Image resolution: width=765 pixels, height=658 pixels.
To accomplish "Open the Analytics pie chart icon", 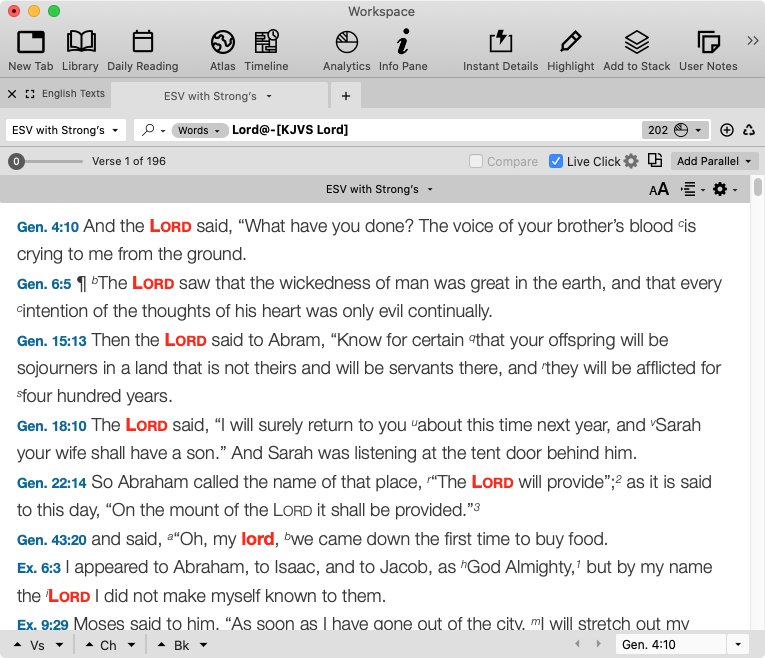I will (x=346, y=42).
